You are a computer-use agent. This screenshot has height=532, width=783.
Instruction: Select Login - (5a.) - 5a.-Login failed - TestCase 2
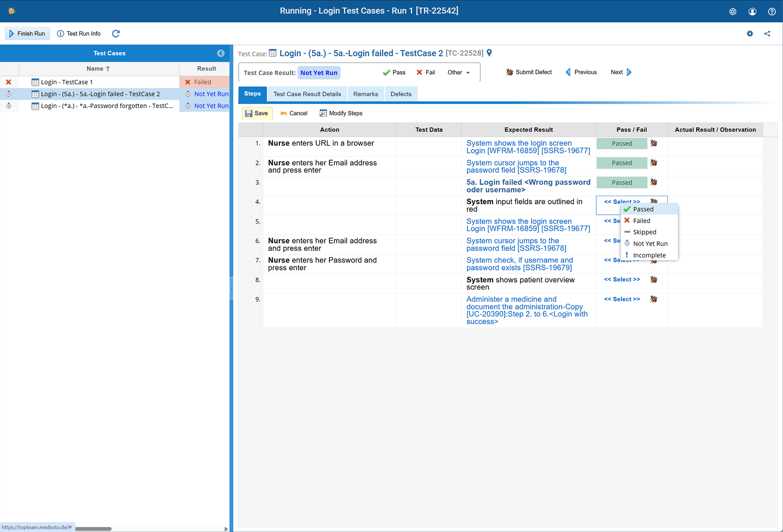[115, 94]
